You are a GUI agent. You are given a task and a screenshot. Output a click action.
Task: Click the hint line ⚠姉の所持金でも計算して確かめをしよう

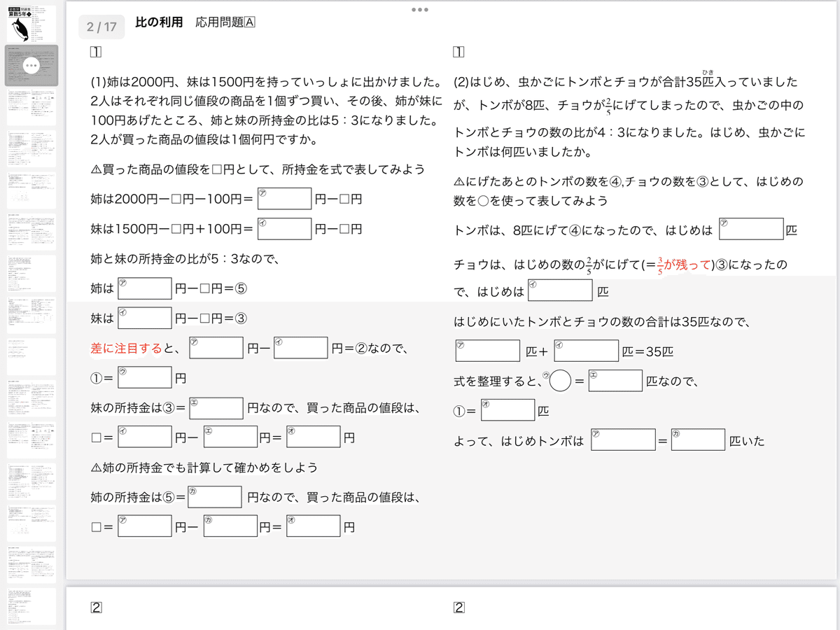tap(204, 467)
